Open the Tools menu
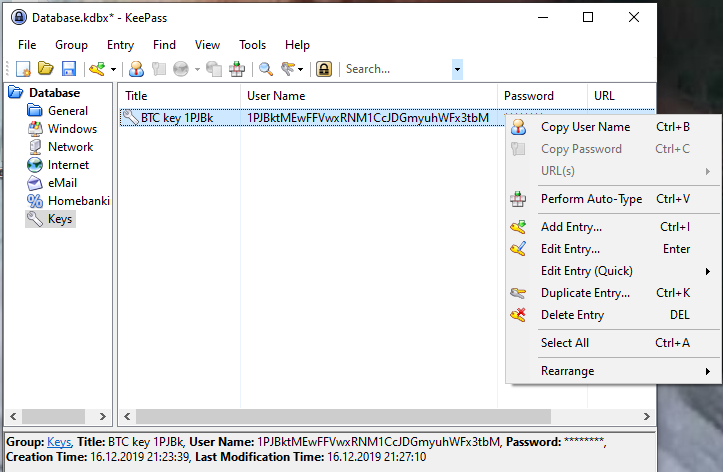 click(x=252, y=45)
